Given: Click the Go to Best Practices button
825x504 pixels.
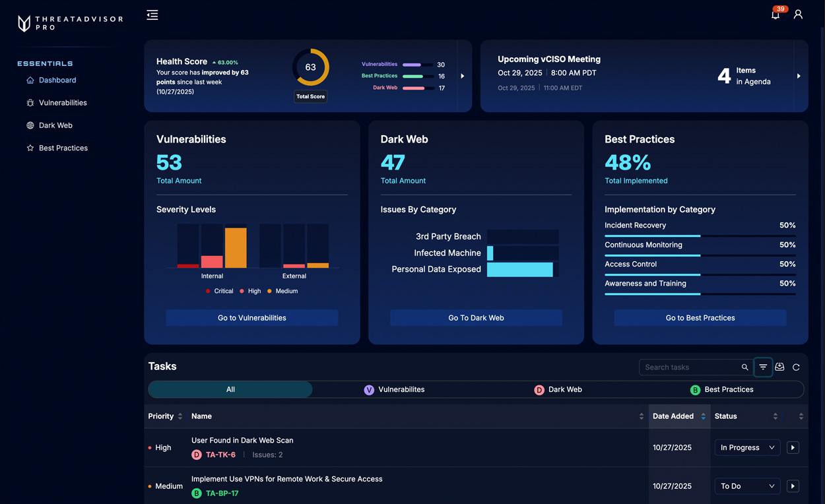Looking at the screenshot, I should (700, 318).
